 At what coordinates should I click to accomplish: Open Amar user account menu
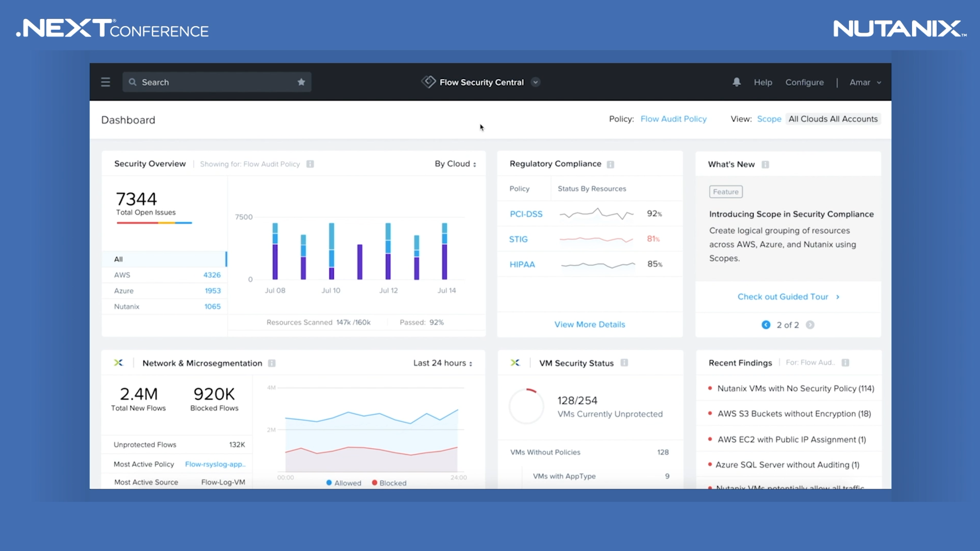point(865,82)
